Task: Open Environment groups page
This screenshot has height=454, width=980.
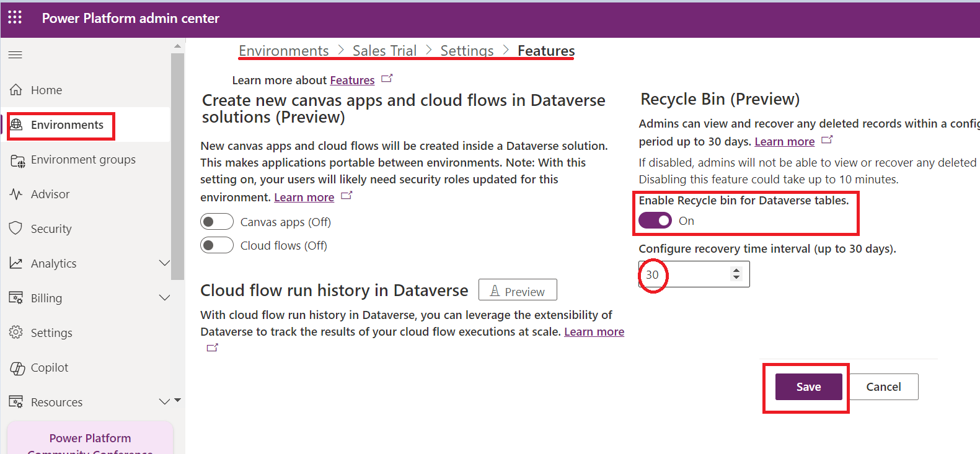Action: pos(83,159)
